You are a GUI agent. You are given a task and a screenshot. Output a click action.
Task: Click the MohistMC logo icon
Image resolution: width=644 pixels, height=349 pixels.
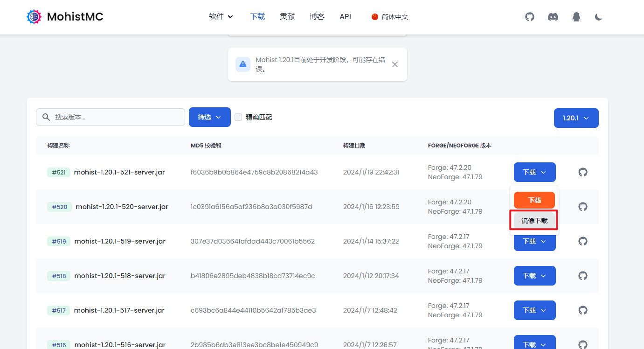(34, 17)
